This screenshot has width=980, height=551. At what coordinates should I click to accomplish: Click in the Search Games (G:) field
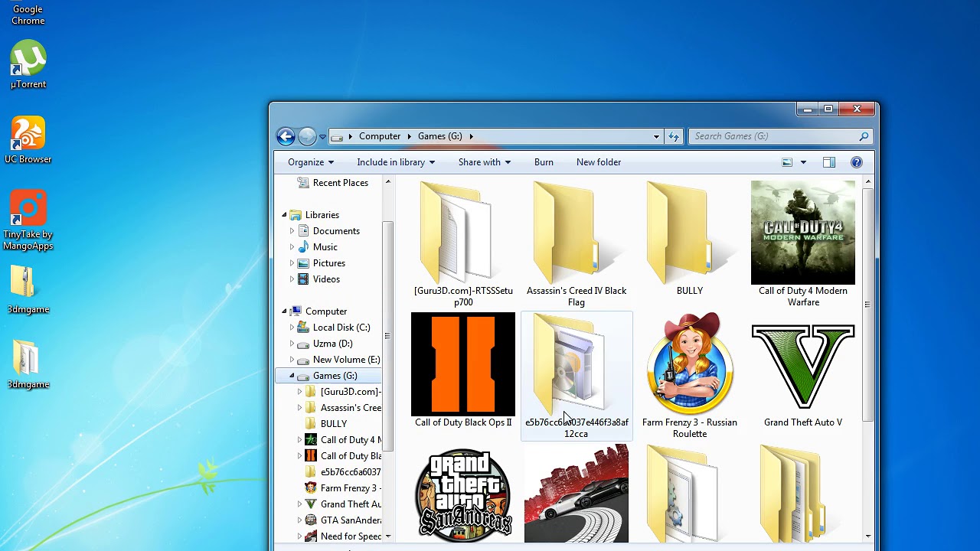[773, 136]
